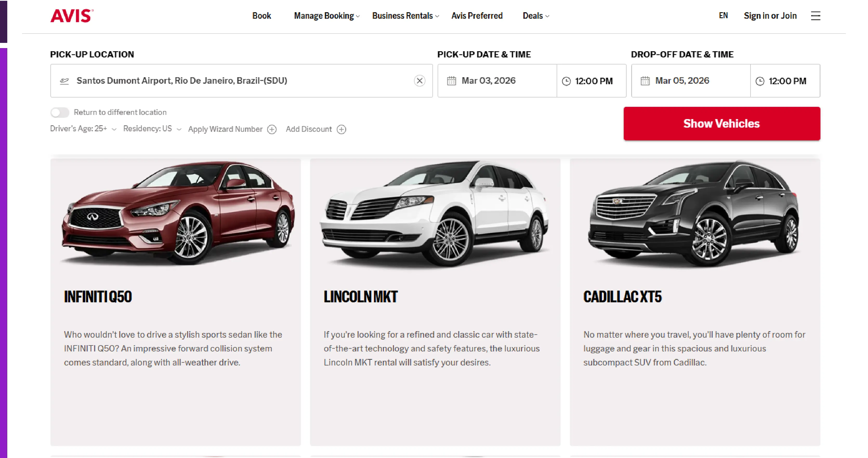Click the Show Vehicles button
This screenshot has width=868, height=458.
(x=721, y=123)
